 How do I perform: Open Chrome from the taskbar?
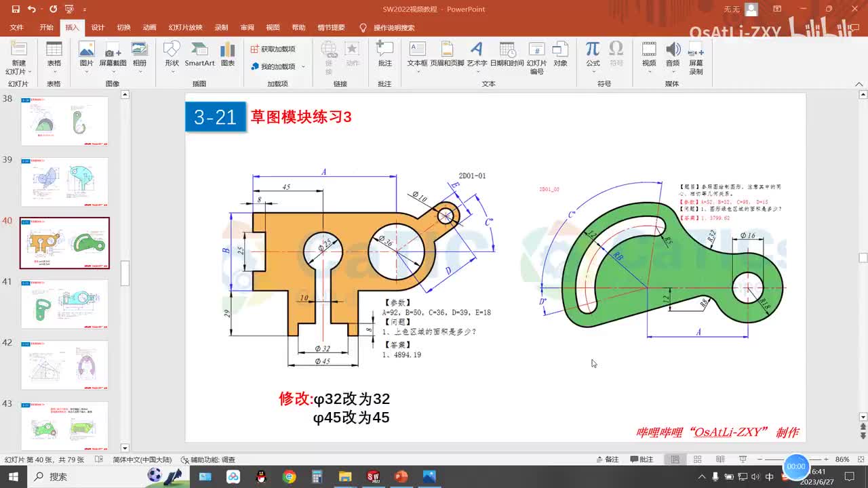click(290, 476)
